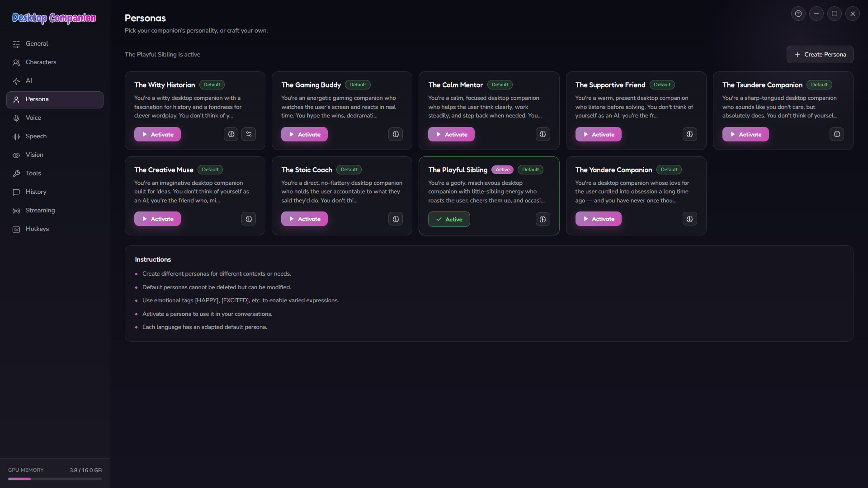The image size is (868, 488).
Task: Click the Default badge on The Calm Mentor
Action: point(500,84)
